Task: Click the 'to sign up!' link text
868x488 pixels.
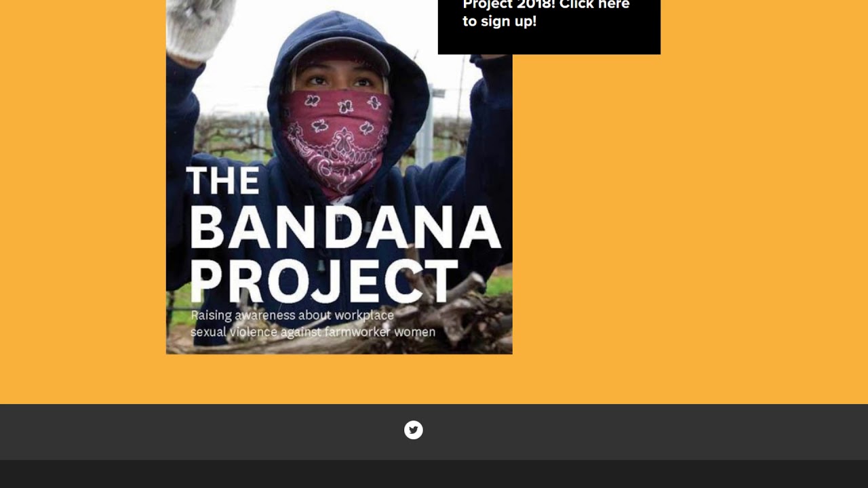Action: (x=499, y=21)
